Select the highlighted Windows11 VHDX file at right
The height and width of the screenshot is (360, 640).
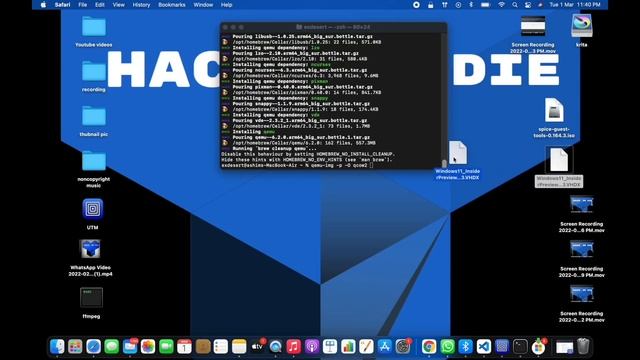point(559,160)
